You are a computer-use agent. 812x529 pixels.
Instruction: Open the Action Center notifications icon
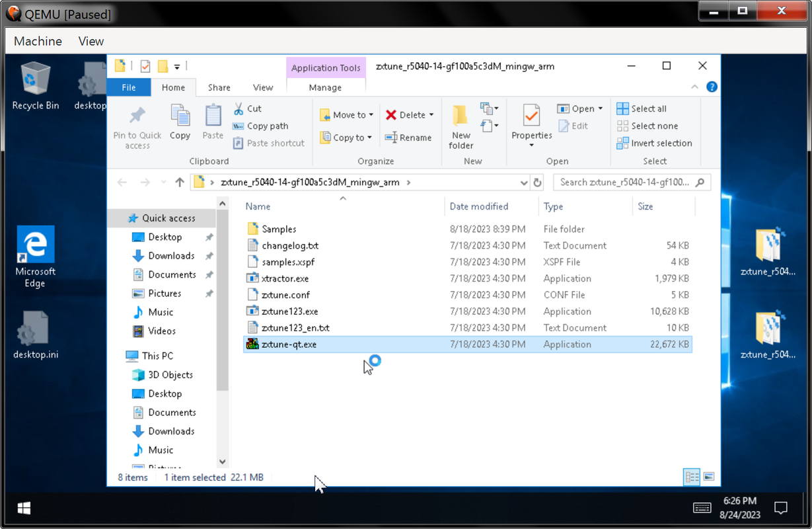coord(781,508)
